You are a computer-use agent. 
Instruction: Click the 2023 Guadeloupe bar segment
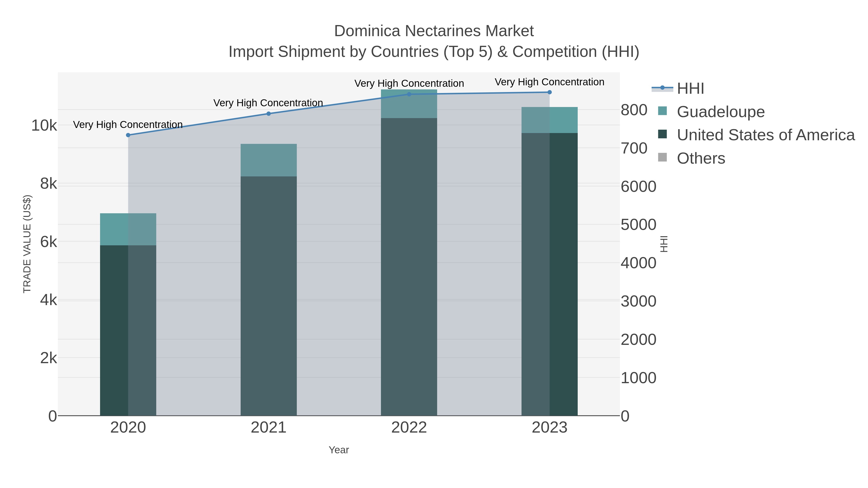point(549,120)
